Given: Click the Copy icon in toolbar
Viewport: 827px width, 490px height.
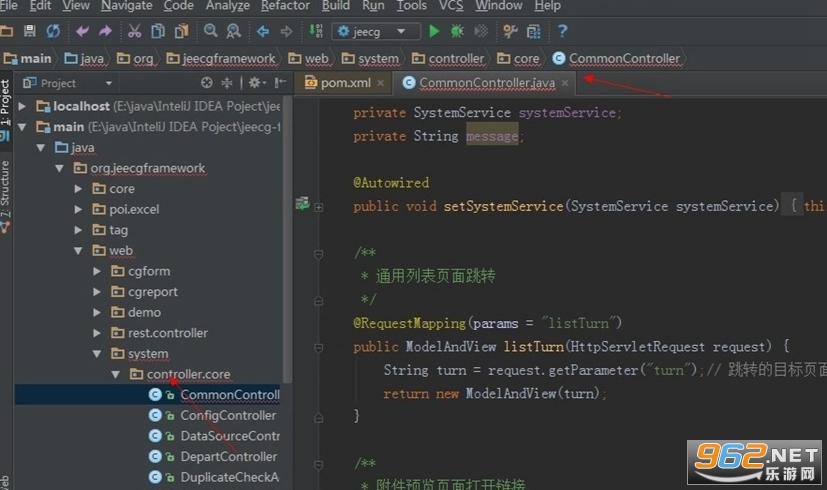Looking at the screenshot, I should click(158, 31).
